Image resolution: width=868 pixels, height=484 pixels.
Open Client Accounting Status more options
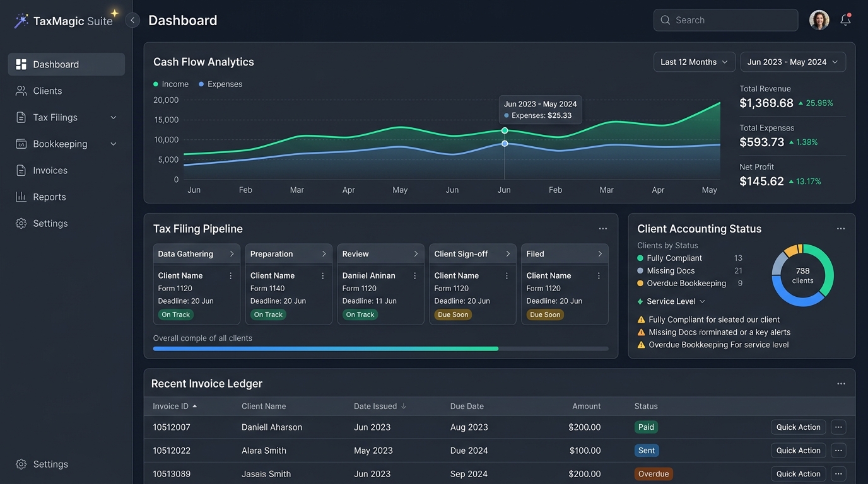click(841, 229)
